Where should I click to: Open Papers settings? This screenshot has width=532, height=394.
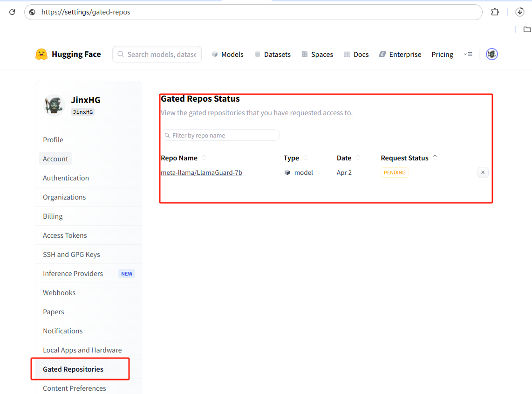point(53,312)
